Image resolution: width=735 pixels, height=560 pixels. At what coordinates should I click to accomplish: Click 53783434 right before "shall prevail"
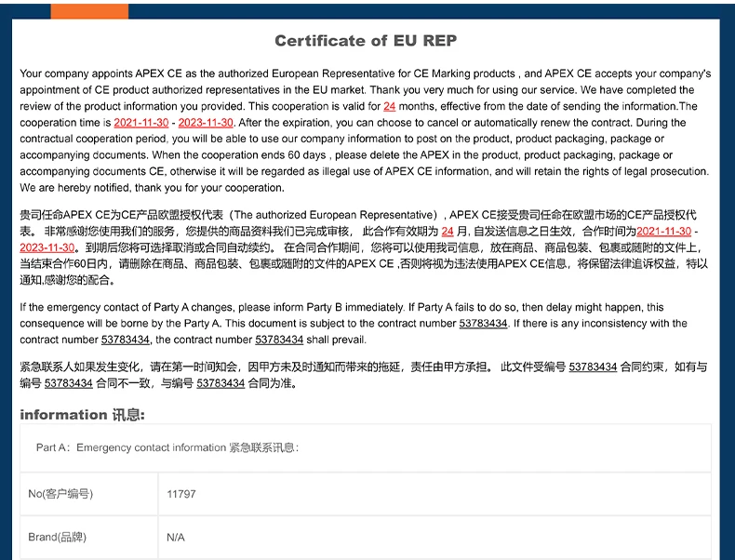279,340
